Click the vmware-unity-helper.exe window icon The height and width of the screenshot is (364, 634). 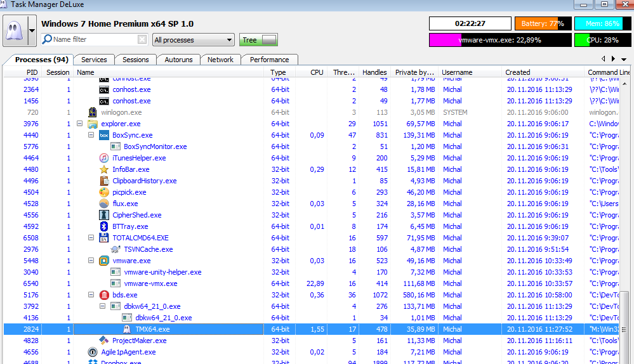click(116, 272)
